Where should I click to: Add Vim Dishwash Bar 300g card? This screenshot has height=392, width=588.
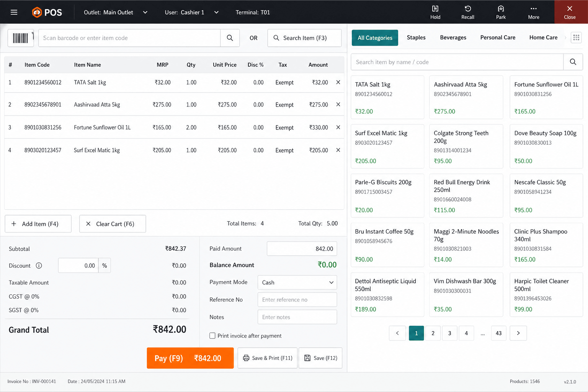coord(466,294)
